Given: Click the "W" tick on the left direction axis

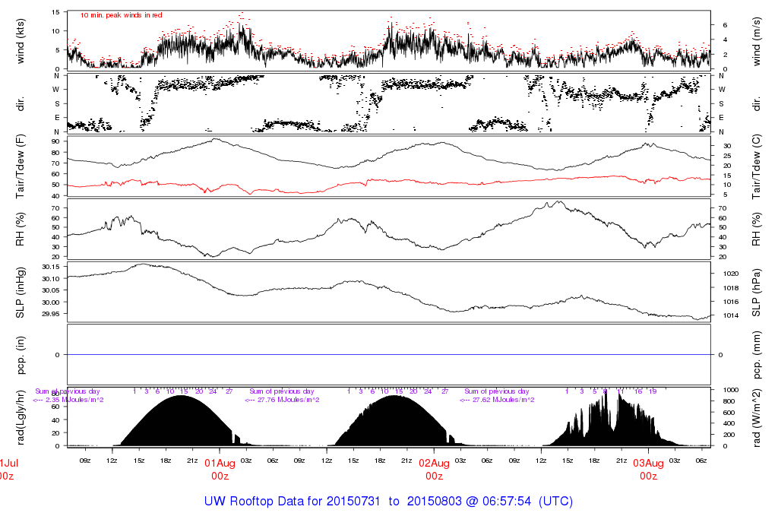Looking at the screenshot, I should click(x=56, y=90).
